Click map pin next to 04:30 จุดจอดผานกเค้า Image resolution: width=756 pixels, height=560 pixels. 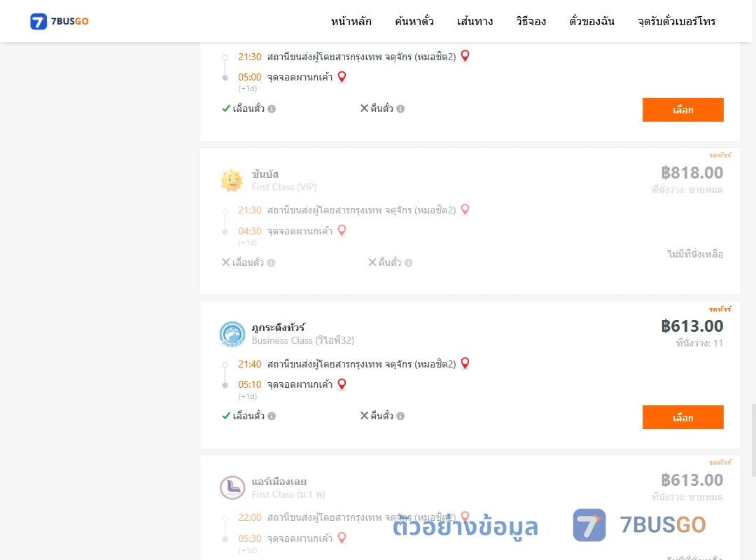(x=342, y=230)
